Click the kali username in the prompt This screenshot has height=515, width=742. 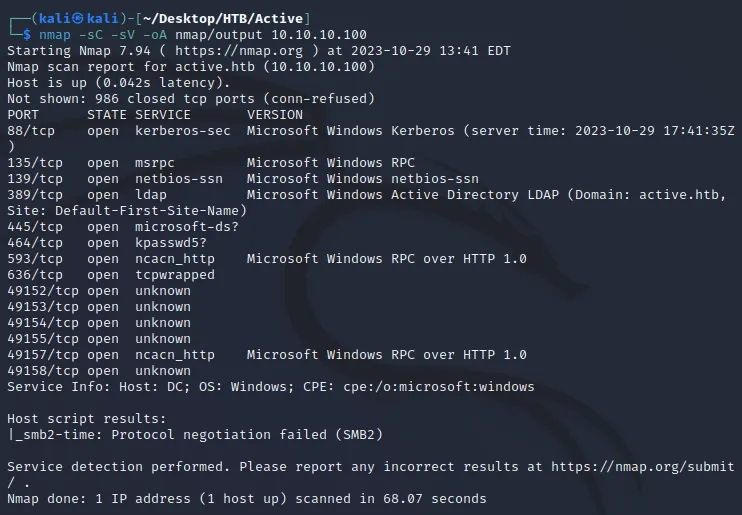click(54, 18)
